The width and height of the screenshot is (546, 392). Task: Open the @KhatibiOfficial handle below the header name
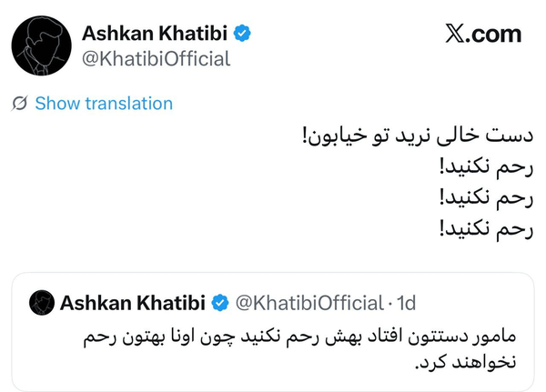coord(157,59)
